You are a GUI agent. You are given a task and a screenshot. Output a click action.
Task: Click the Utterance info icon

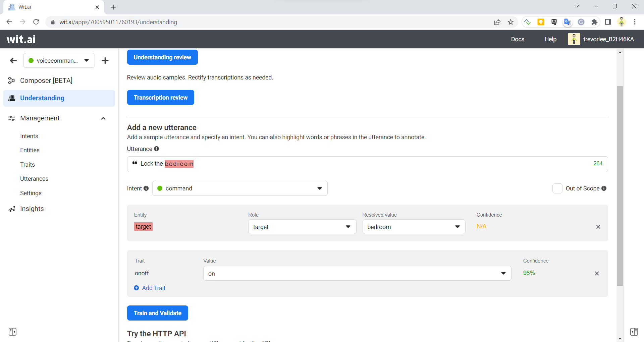point(157,149)
